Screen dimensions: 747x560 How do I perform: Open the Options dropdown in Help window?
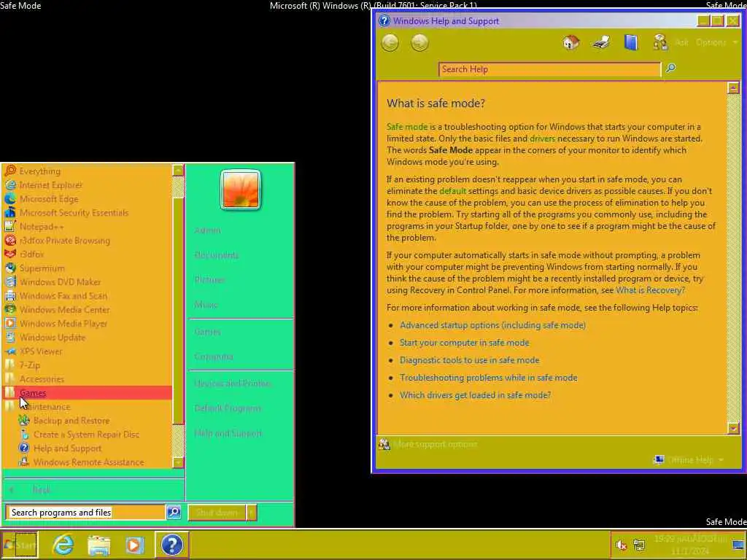point(716,42)
